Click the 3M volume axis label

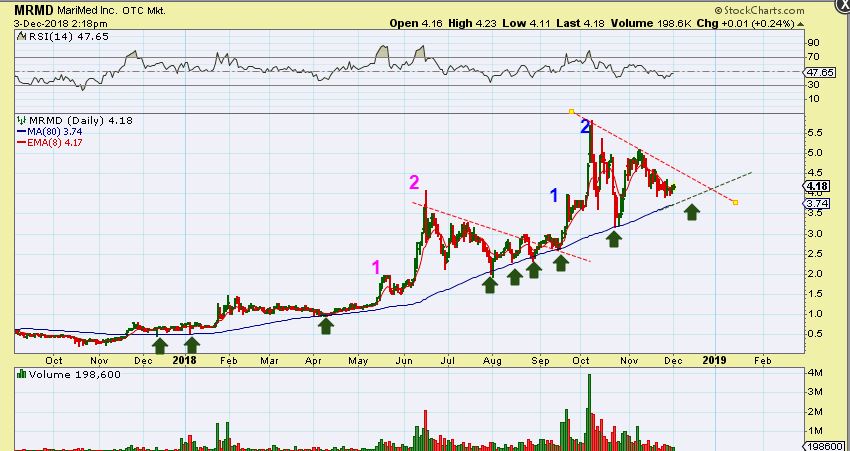tap(816, 392)
